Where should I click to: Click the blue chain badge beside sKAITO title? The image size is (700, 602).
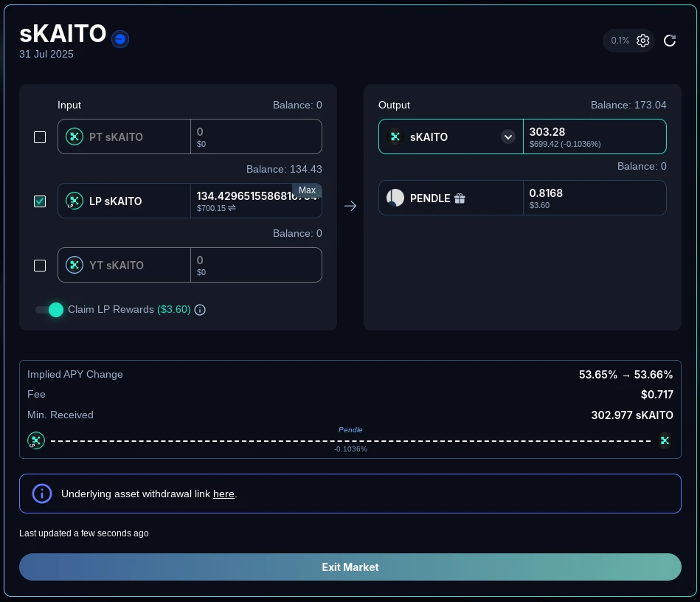(x=120, y=39)
